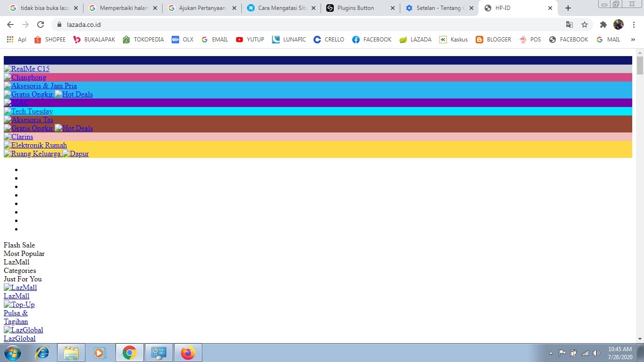The image size is (644, 362).
Task: Open the Google Translate page icon
Action: (x=570, y=25)
